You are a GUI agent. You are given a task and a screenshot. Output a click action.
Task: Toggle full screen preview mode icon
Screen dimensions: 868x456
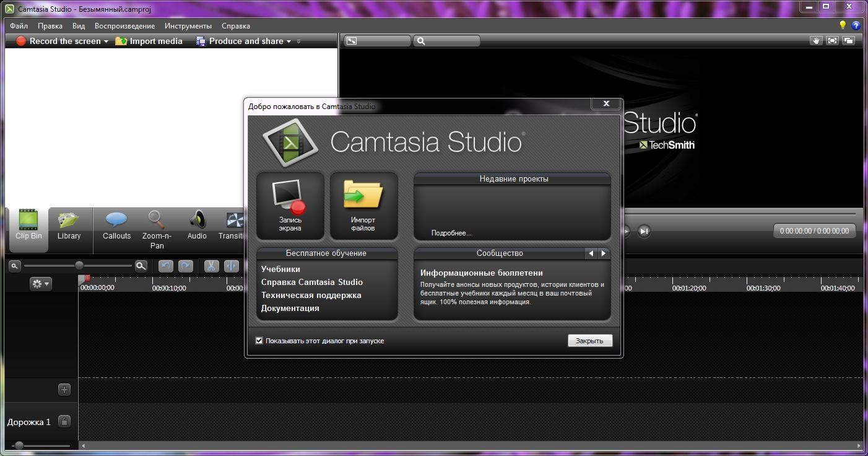pyautogui.click(x=832, y=40)
